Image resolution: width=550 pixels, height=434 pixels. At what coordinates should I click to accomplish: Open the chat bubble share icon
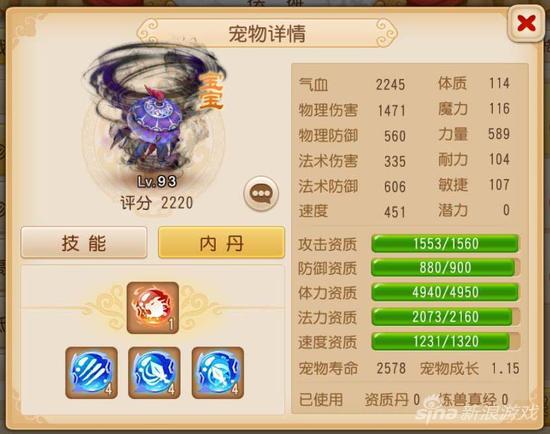261,194
